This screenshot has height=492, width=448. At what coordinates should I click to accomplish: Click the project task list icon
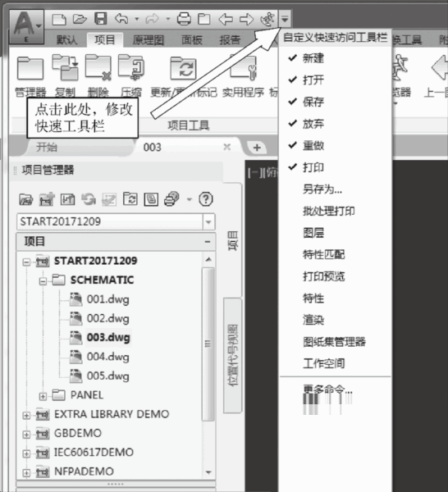(109, 199)
